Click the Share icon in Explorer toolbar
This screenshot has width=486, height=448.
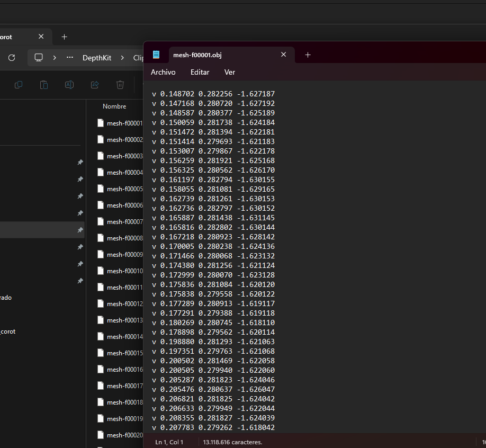[95, 85]
